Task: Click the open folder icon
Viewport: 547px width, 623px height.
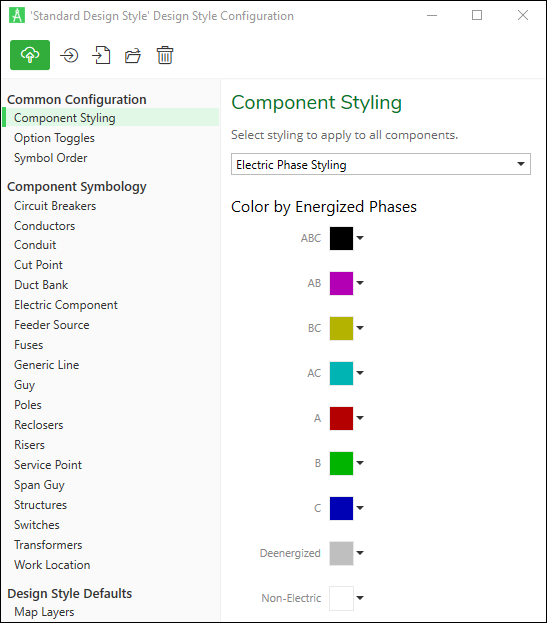Action: pyautogui.click(x=133, y=56)
